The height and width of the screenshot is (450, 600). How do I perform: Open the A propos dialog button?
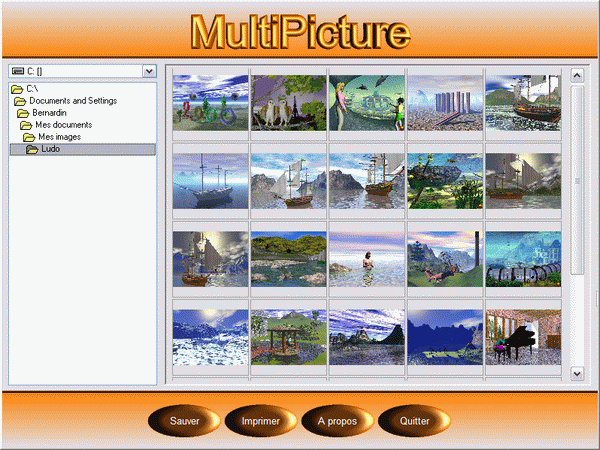tap(337, 421)
